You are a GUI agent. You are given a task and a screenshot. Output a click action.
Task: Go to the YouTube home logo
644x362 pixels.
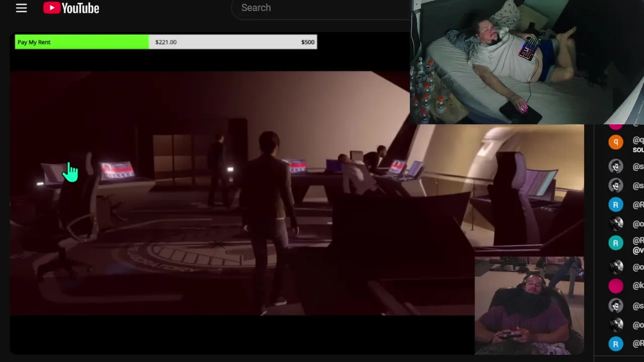point(71,8)
